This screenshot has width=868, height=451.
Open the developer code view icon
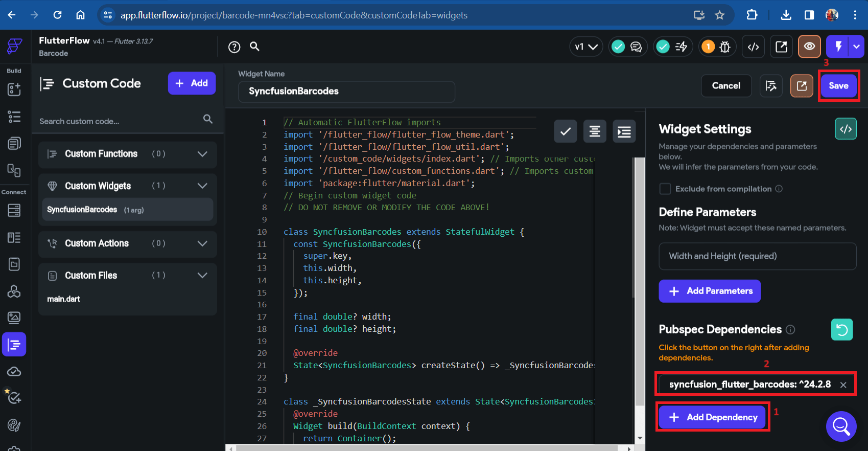pyautogui.click(x=753, y=47)
